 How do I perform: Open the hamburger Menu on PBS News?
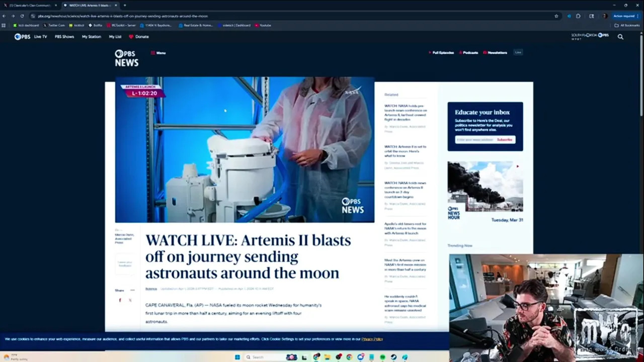[158, 53]
